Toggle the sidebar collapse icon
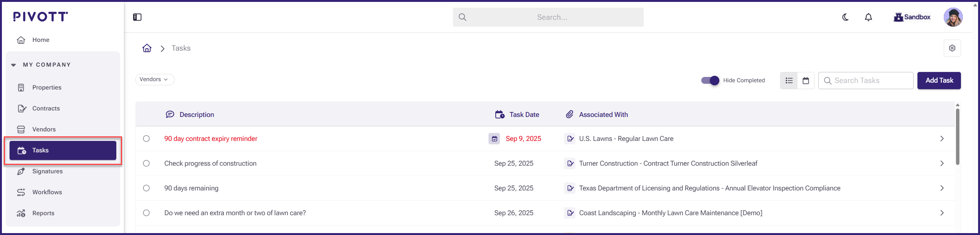The width and height of the screenshot is (980, 235). [x=137, y=17]
